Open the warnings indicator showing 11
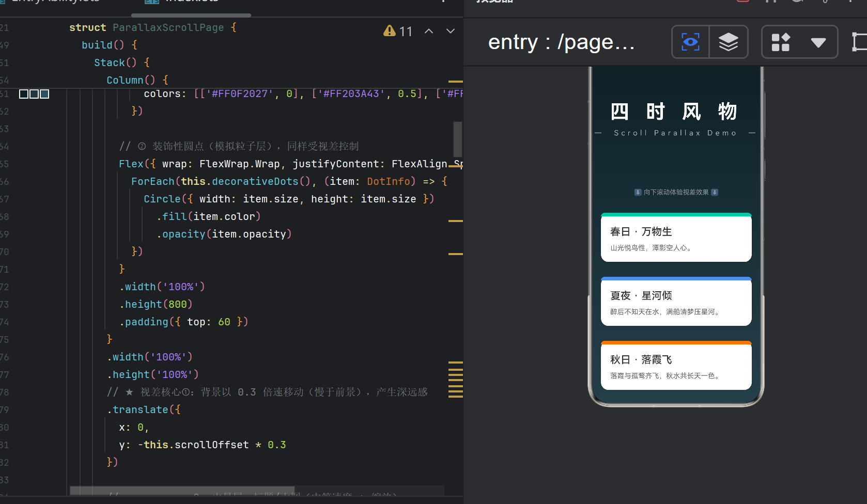The height and width of the screenshot is (504, 867). [398, 31]
